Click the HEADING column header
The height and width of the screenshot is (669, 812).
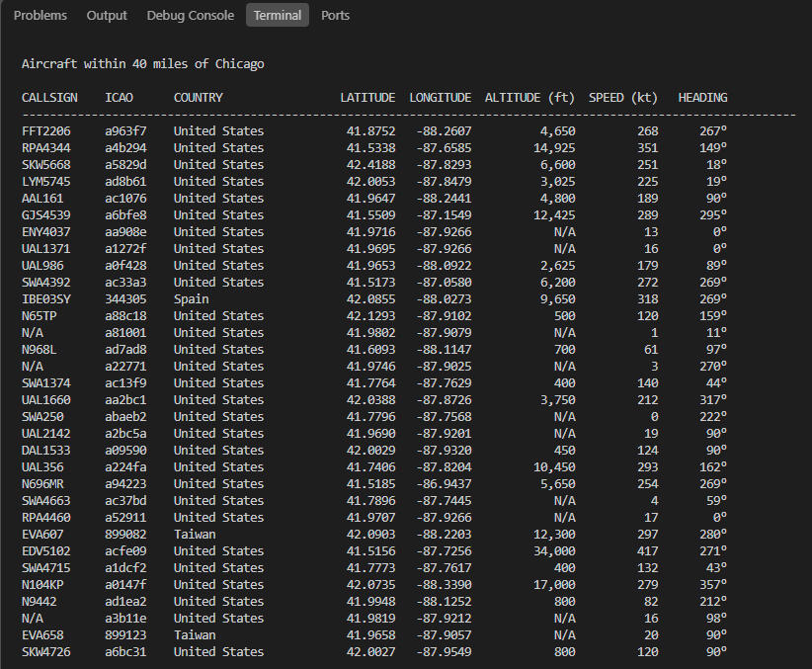(702, 98)
